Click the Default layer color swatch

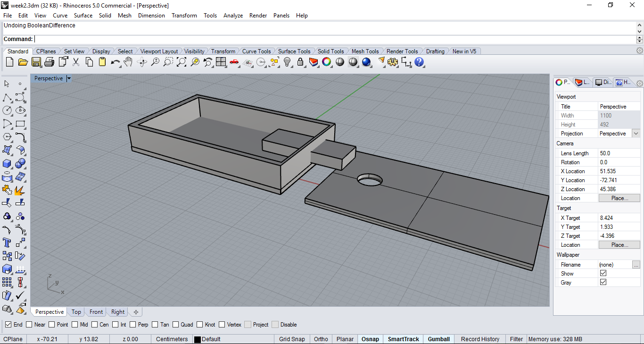point(198,339)
